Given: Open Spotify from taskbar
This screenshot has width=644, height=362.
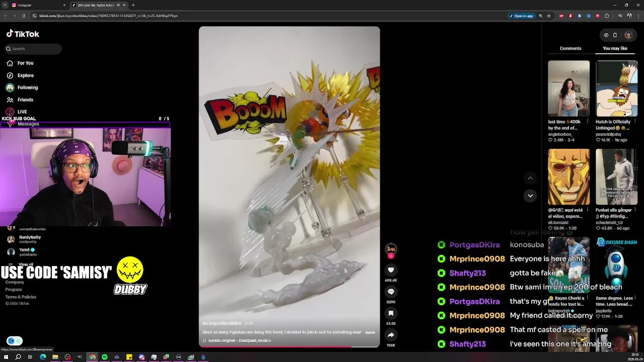Looking at the screenshot, I should tap(105, 357).
